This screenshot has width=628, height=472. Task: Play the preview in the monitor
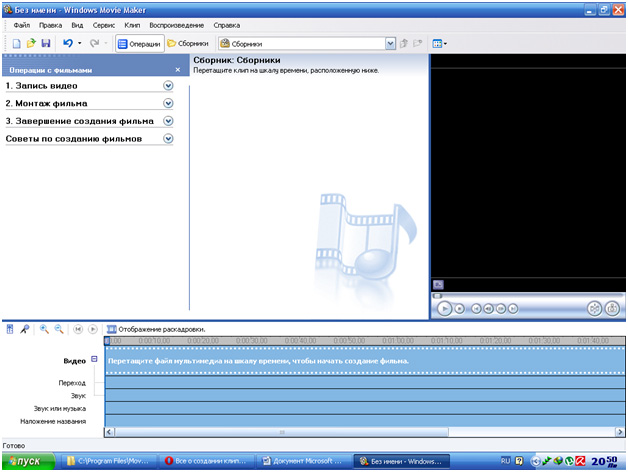point(444,309)
